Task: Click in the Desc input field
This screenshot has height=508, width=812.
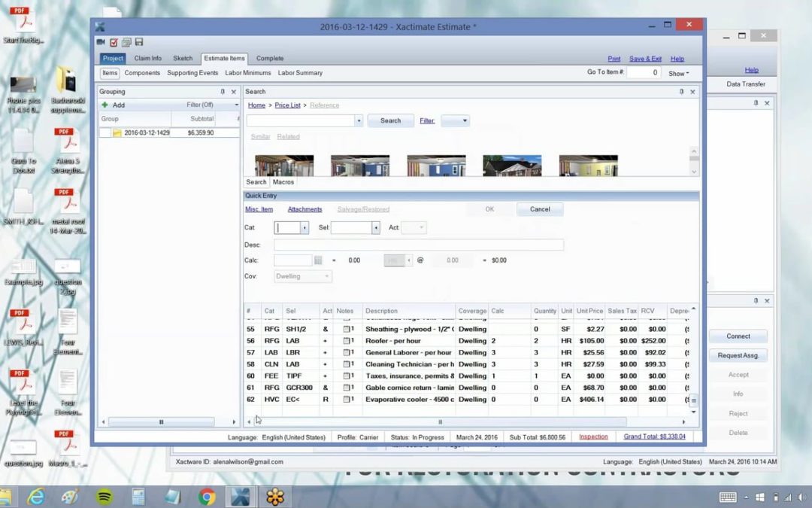Action: pyautogui.click(x=419, y=245)
